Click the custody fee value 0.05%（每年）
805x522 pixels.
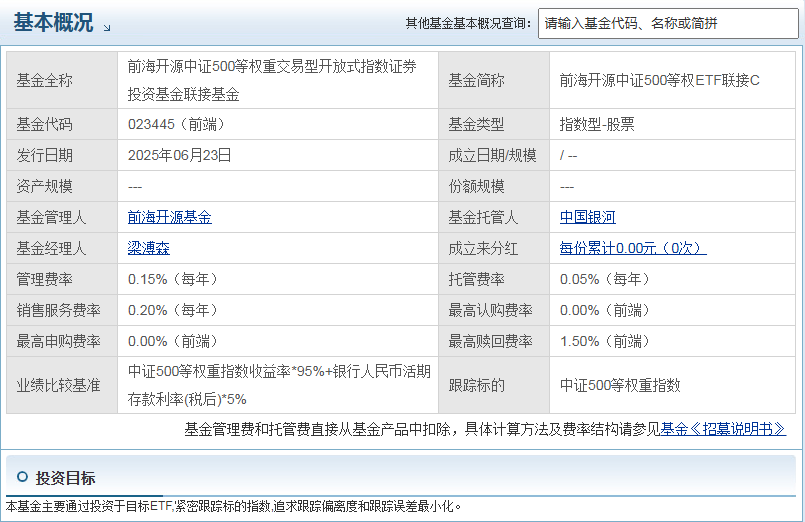click(x=605, y=279)
